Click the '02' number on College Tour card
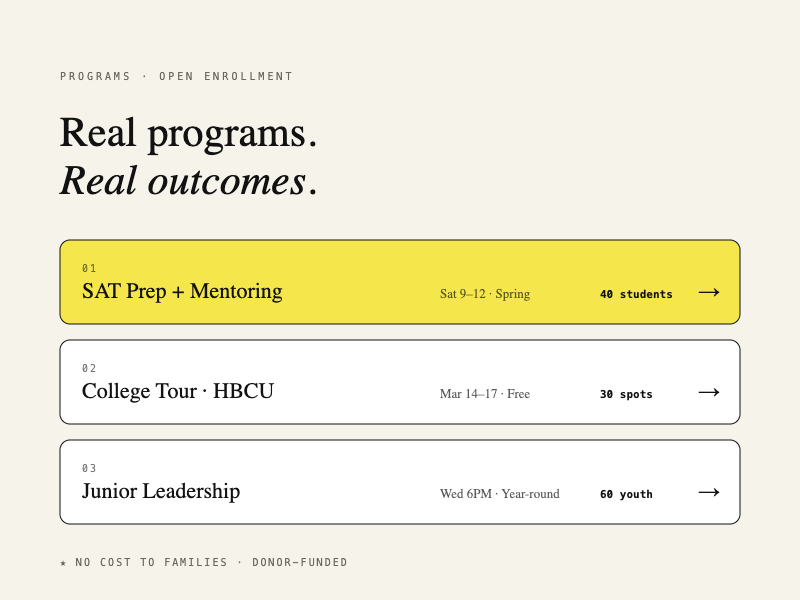800x600 pixels. (89, 368)
